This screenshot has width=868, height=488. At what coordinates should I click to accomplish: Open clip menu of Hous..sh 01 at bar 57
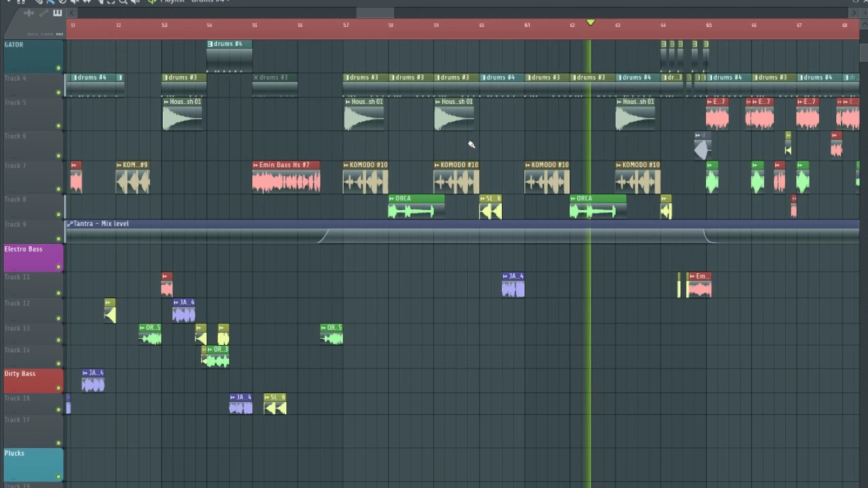pos(347,102)
